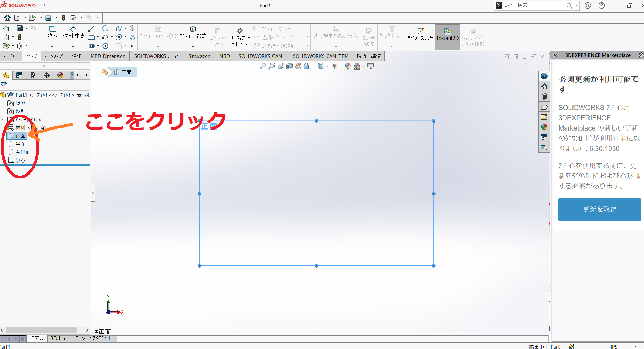Viewport: 644px width, 349px height.
Task: Select the Arc sketch tool
Action: 105,37
